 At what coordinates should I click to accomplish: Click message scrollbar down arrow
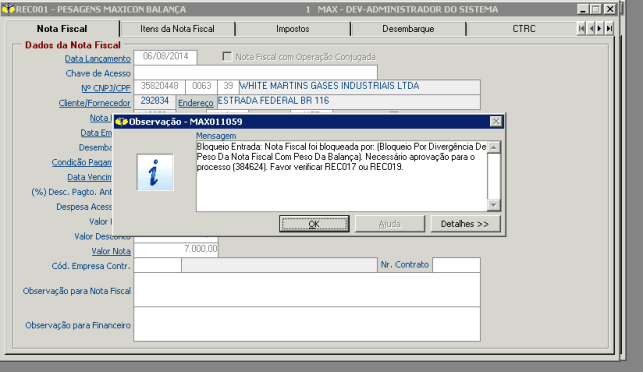(x=494, y=205)
